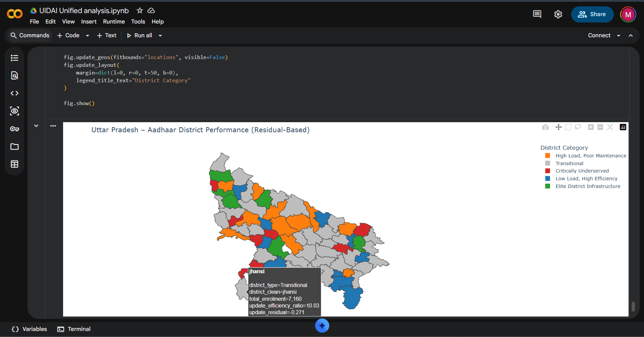Hide the Low Load, High Efficiency districts via legend
The width and height of the screenshot is (644, 337).
pyautogui.click(x=586, y=178)
